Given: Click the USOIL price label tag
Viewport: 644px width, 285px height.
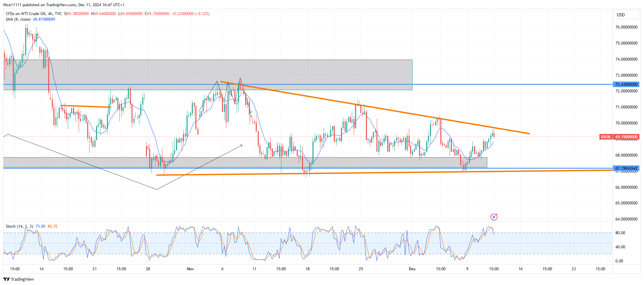Looking at the screenshot, I should (x=606, y=137).
